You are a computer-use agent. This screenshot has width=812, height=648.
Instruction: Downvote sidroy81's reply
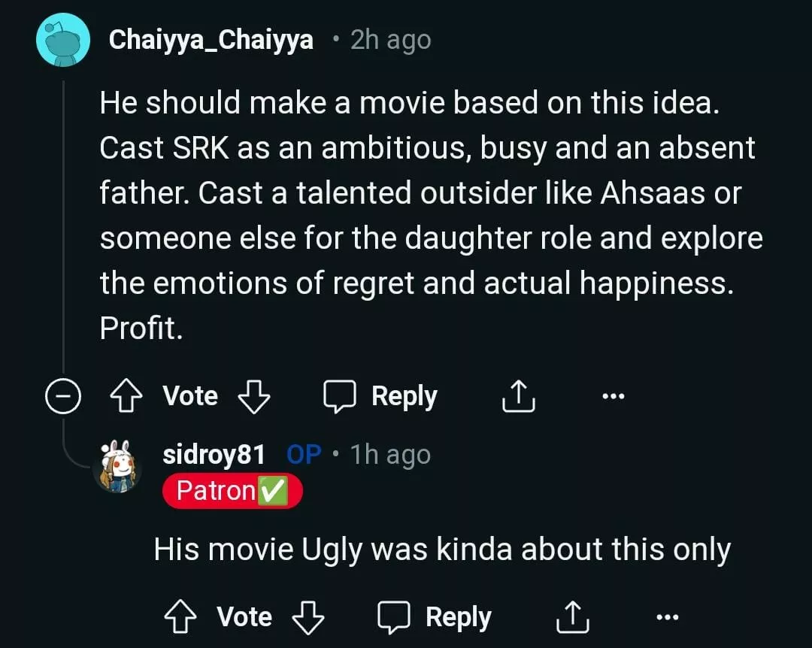(308, 617)
